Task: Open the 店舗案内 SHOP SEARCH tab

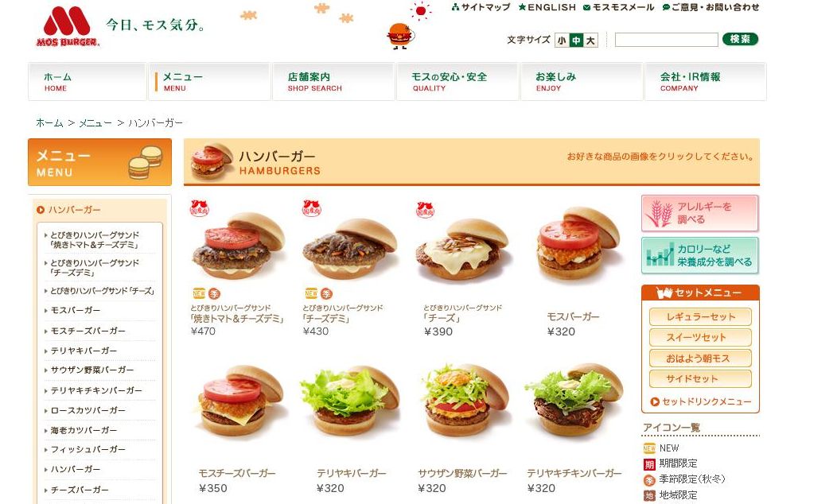Action: click(333, 82)
